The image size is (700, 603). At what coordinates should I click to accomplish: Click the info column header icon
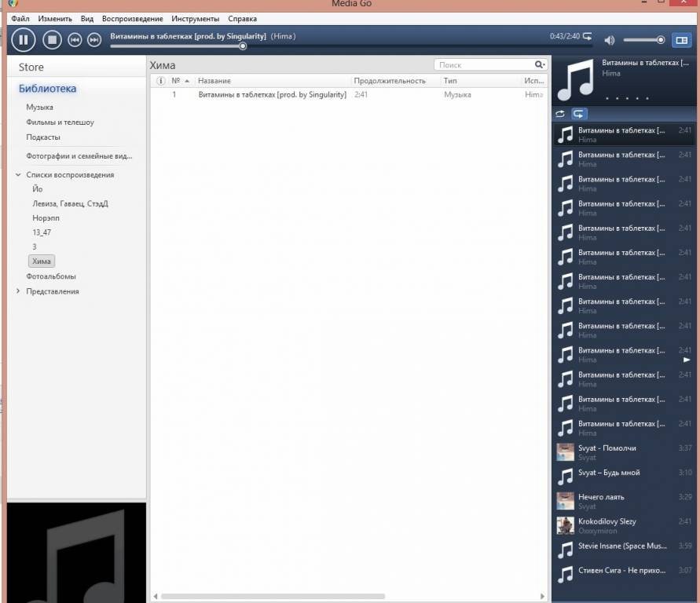(160, 81)
